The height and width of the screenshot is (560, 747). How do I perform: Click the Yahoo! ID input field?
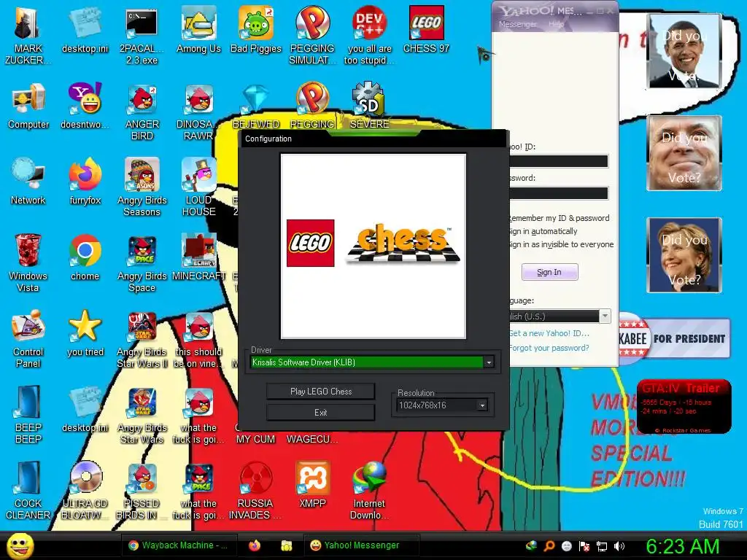pyautogui.click(x=559, y=161)
